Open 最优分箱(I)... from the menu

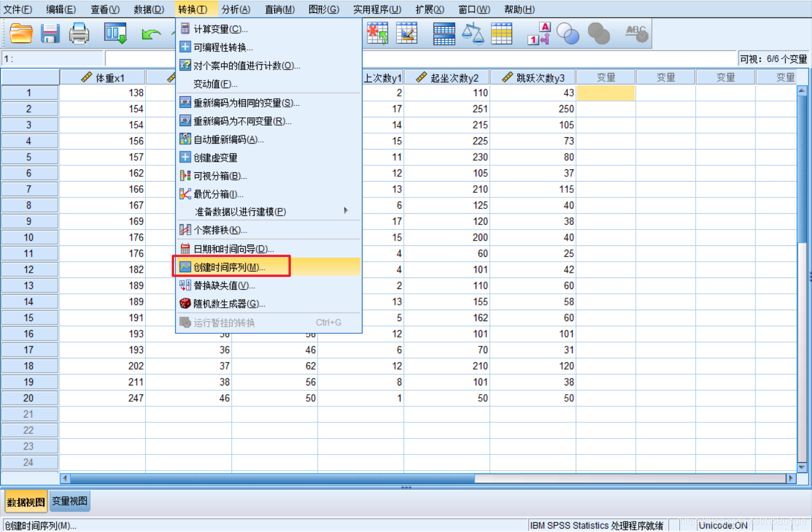[x=269, y=193]
